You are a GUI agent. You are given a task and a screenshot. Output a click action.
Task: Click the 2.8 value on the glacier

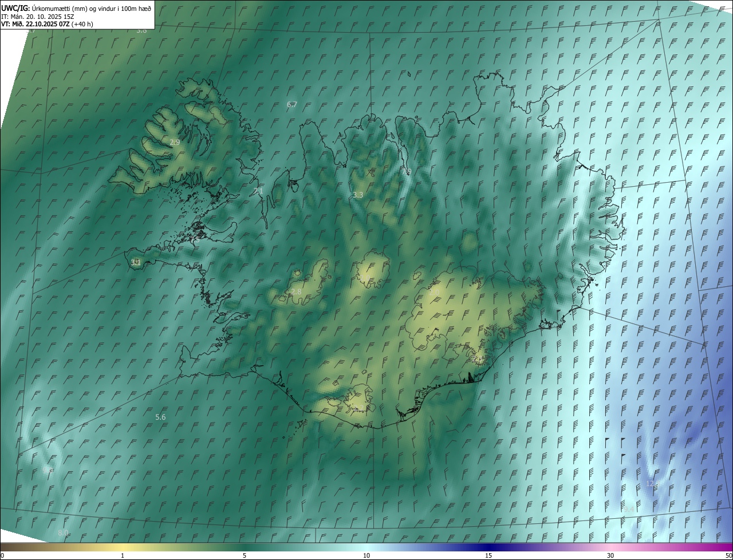click(x=296, y=292)
